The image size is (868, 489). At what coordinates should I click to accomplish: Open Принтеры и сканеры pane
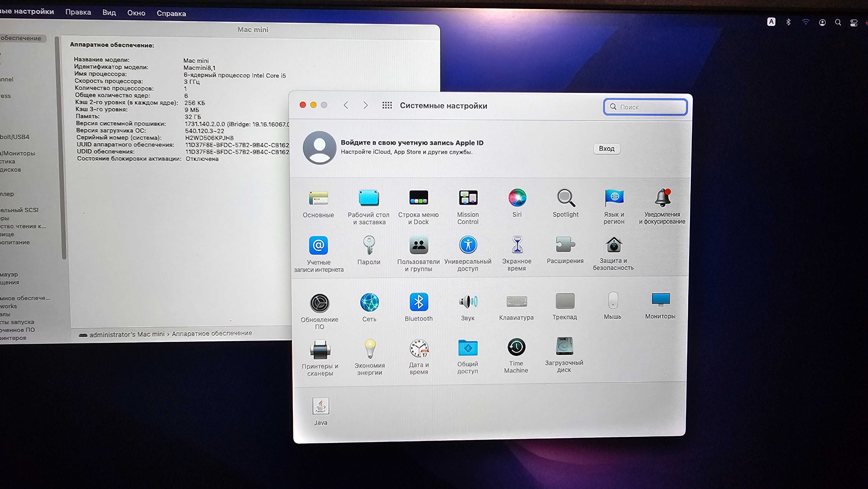[x=320, y=358]
